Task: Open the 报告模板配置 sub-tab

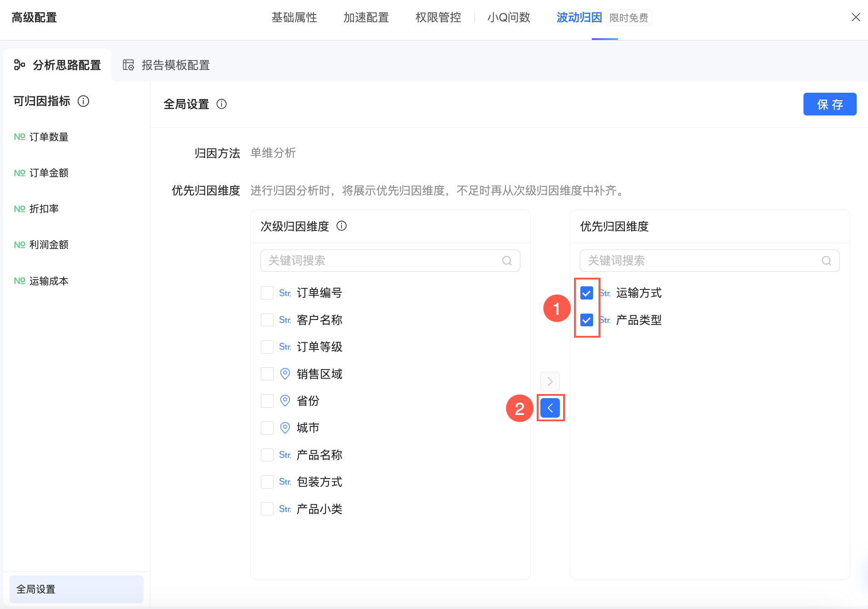Action: click(166, 65)
